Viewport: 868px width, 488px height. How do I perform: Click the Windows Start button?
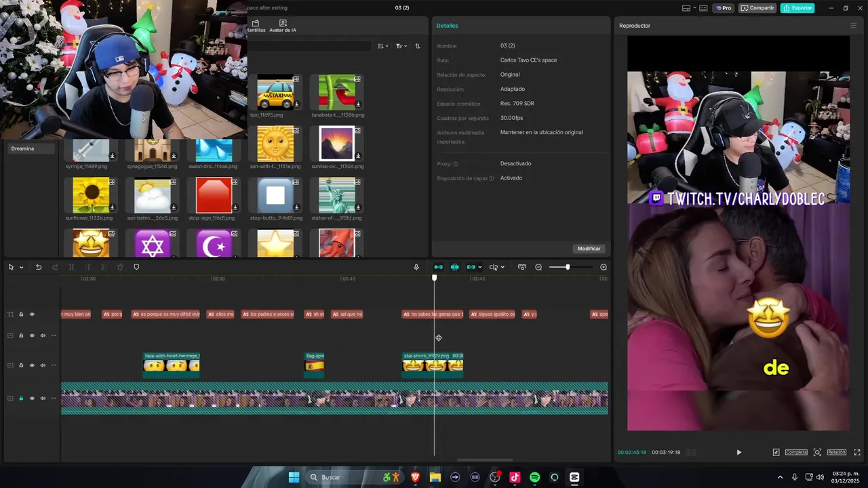point(294,477)
